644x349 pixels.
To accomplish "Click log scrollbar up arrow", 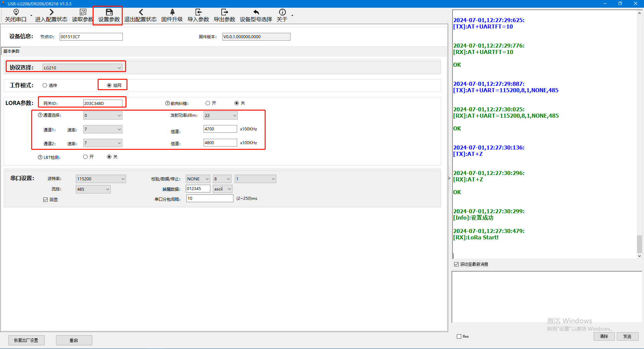I will (x=639, y=13).
